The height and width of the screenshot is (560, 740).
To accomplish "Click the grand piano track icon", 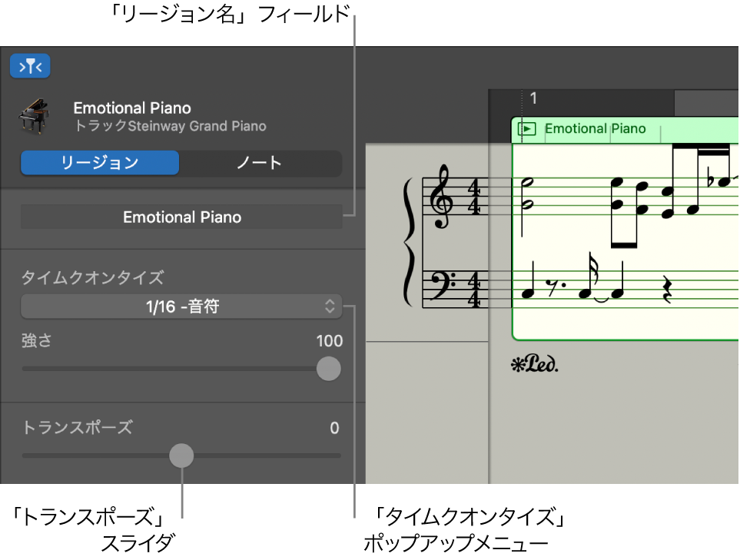I will (34, 117).
